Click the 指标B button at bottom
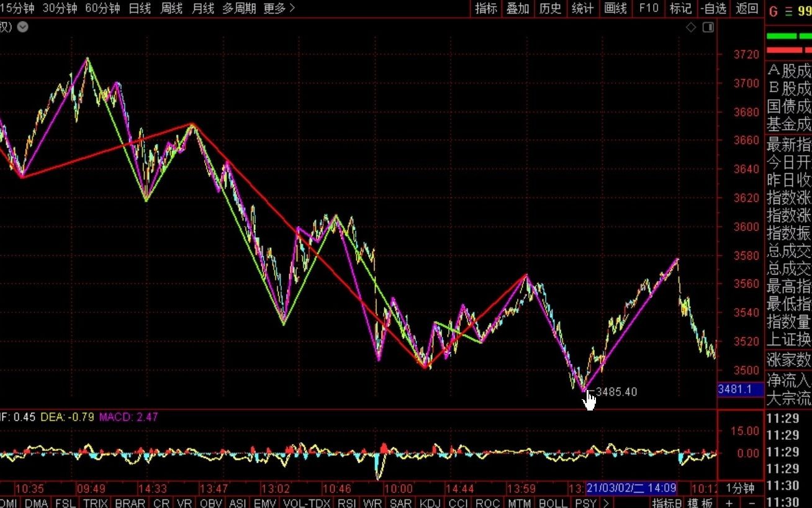812x508 pixels. pyautogui.click(x=667, y=502)
